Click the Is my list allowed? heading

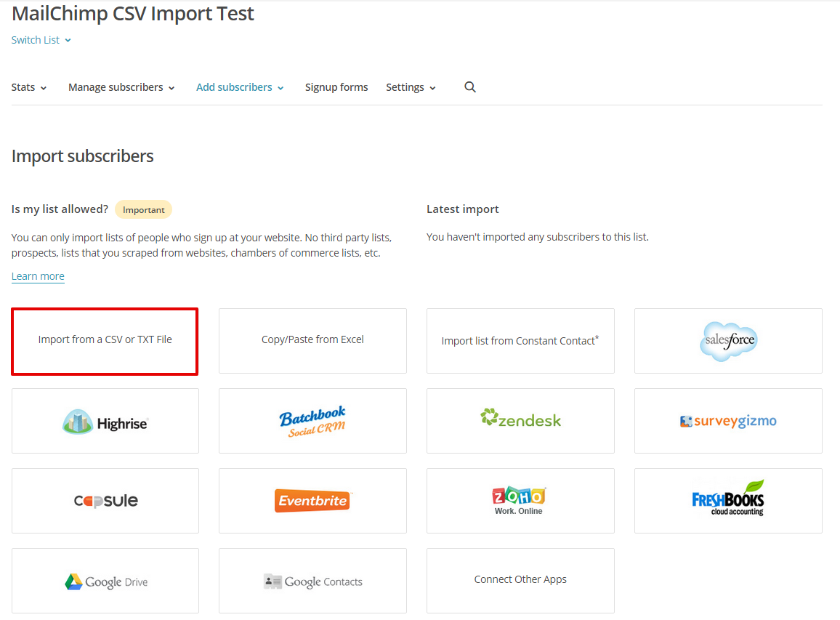[x=60, y=209]
